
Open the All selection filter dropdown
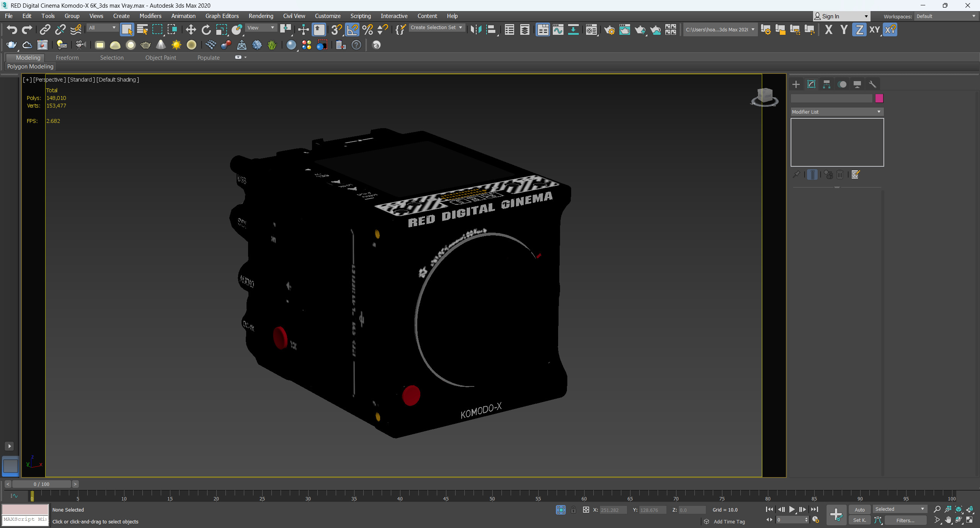[x=102, y=28]
